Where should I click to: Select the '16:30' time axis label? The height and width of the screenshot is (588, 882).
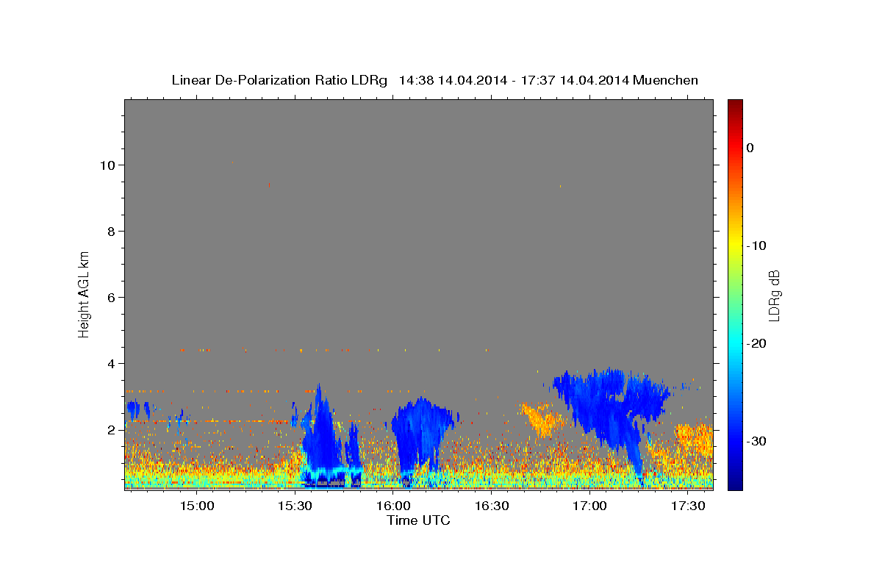click(x=492, y=506)
